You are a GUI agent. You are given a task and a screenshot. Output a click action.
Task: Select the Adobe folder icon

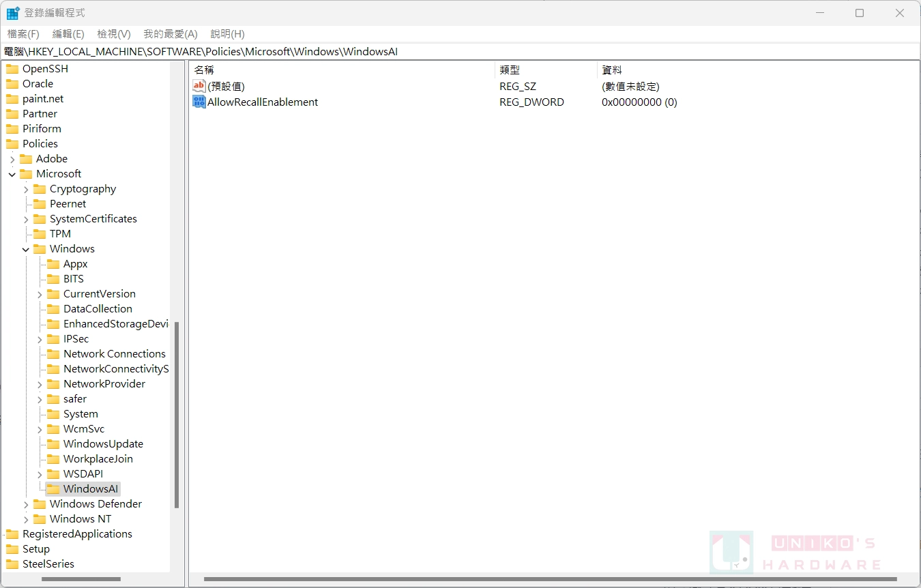(x=26, y=159)
